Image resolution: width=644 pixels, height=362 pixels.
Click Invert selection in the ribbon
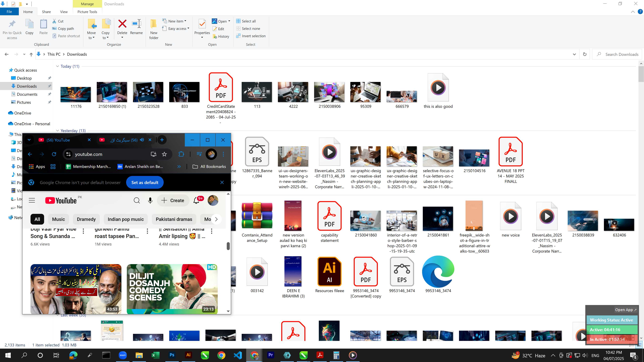(x=251, y=36)
